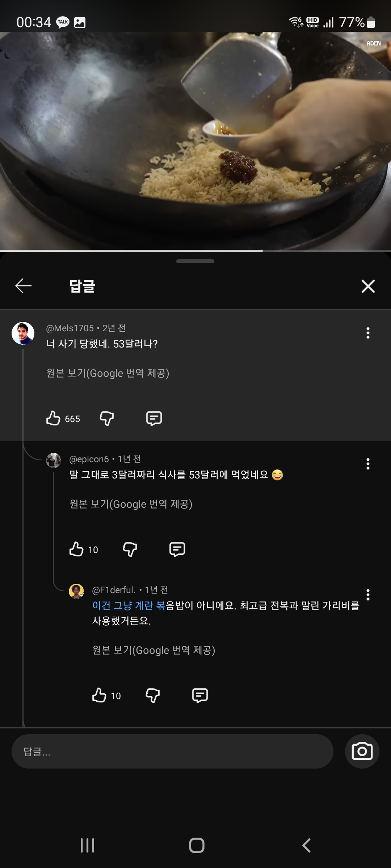This screenshot has width=391, height=868.
Task: Tap reply icon under @F1derful. comment
Action: 200,695
